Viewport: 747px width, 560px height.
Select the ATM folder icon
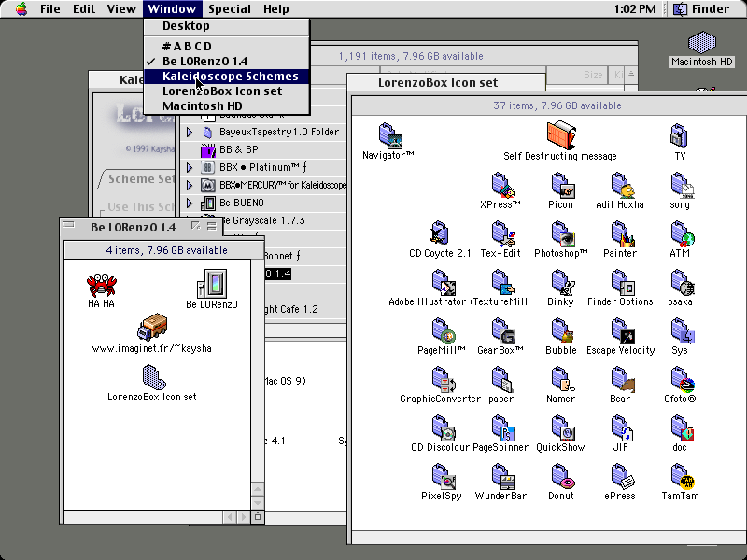(x=682, y=233)
